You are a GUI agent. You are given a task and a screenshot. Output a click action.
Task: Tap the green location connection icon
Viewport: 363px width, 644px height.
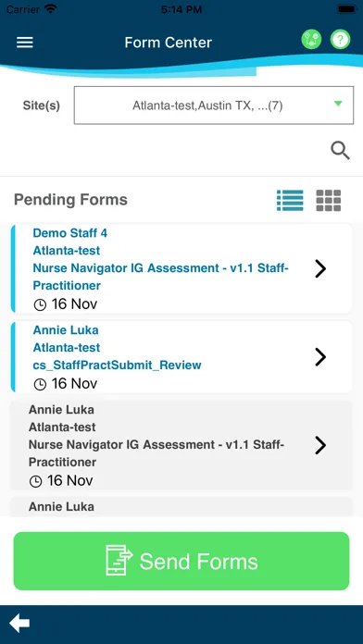[x=311, y=40]
